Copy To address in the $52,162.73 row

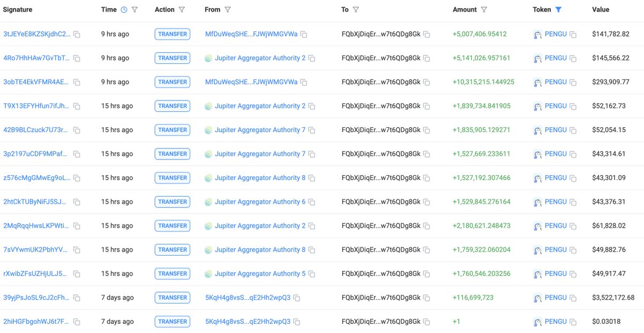[x=427, y=106]
